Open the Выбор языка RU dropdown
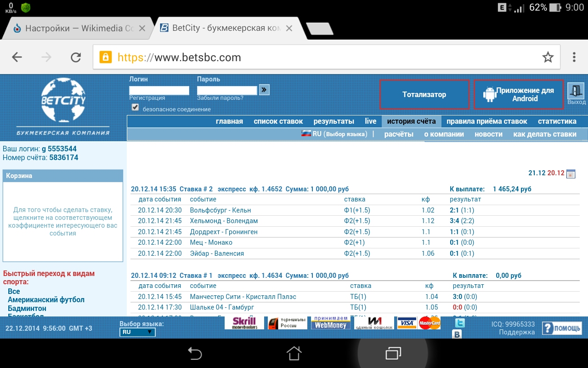The height and width of the screenshot is (368, 588). pos(137,332)
